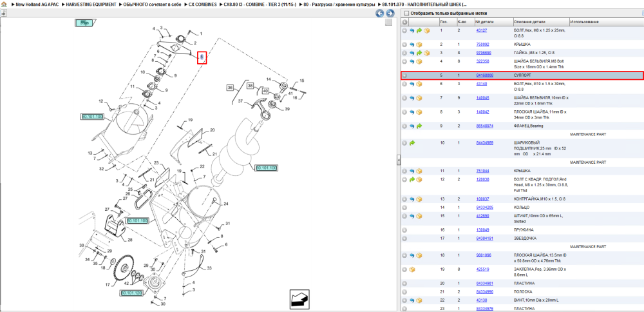Sort by '№ детали' column header
Image resolution: width=644 pixels, height=312 pixels.
tap(493, 22)
